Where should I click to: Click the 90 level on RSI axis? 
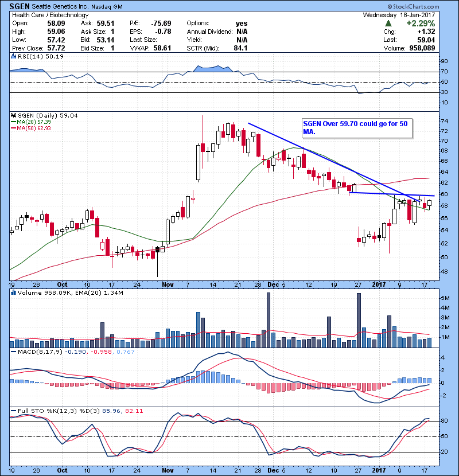444,61
